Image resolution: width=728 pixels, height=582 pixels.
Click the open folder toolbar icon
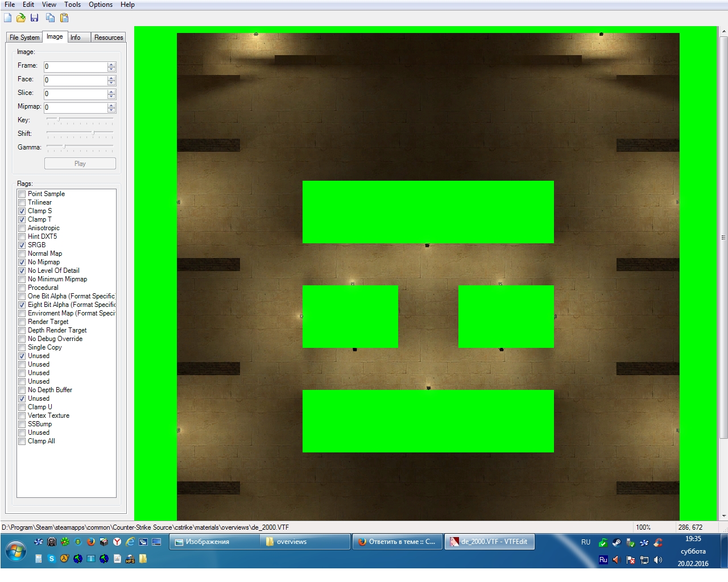(x=21, y=18)
